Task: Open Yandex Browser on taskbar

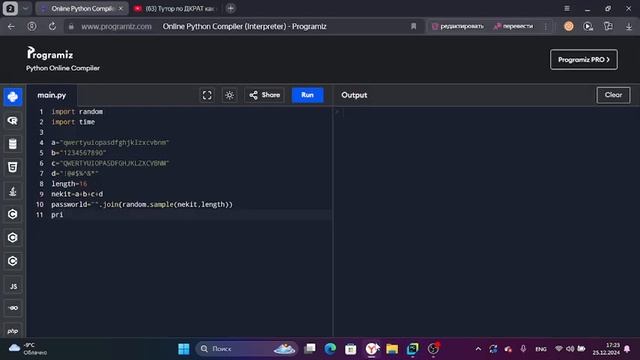Action: 371,349
